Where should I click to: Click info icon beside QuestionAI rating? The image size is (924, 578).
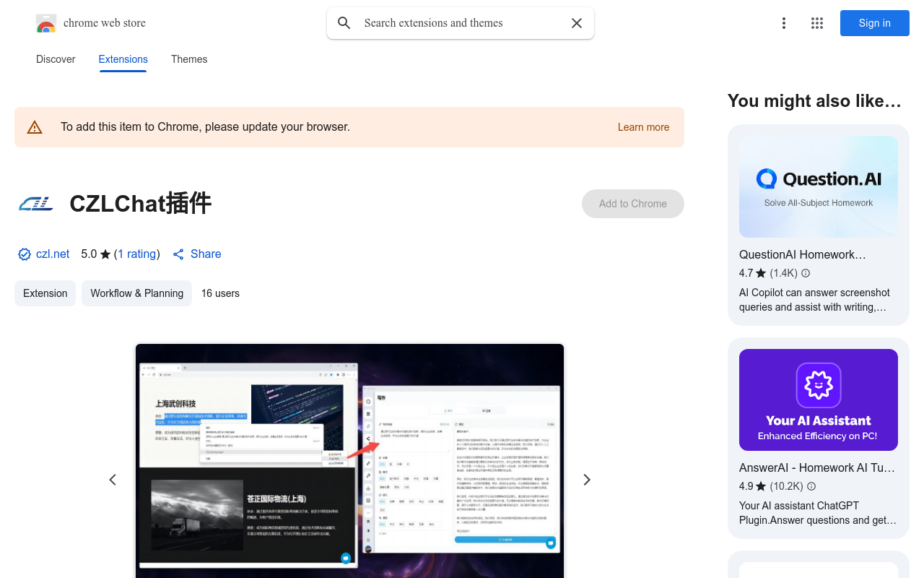[x=806, y=273]
